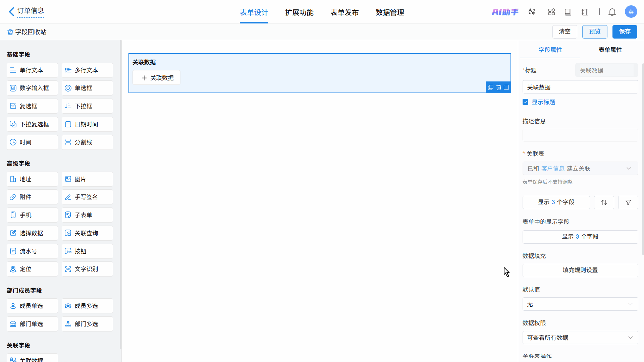Expand the 数据权限 dropdown 可查看所有数据
Screen dimensions: 644x362
click(580, 338)
